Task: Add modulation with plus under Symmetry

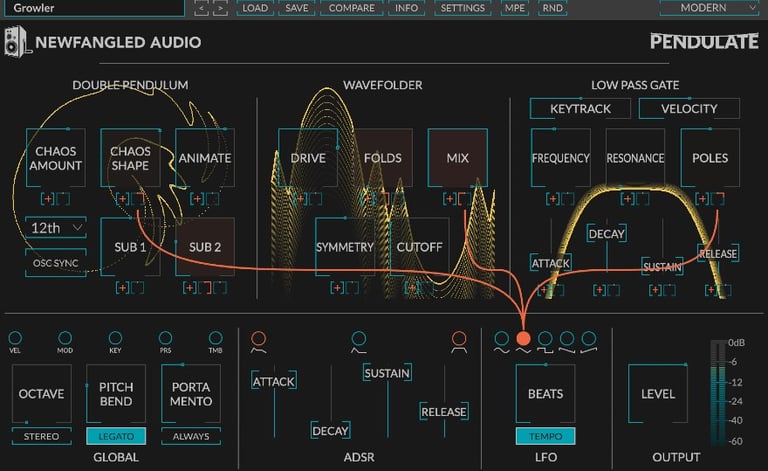Action: (x=337, y=288)
